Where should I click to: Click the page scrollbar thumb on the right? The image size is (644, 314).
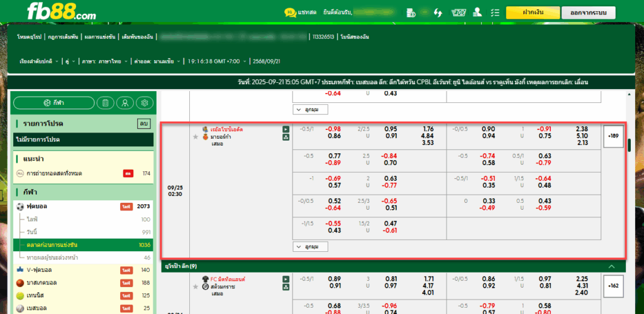629,145
